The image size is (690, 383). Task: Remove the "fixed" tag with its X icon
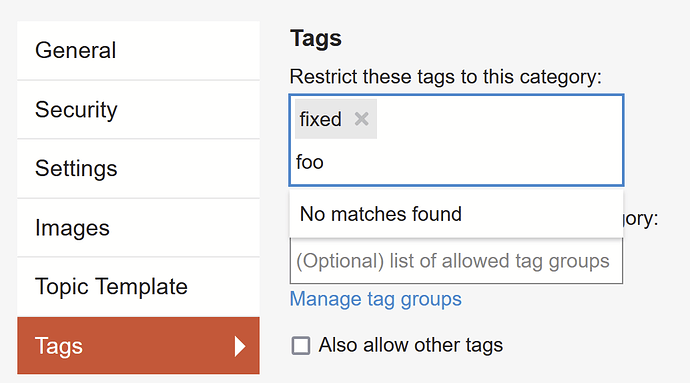click(x=361, y=119)
